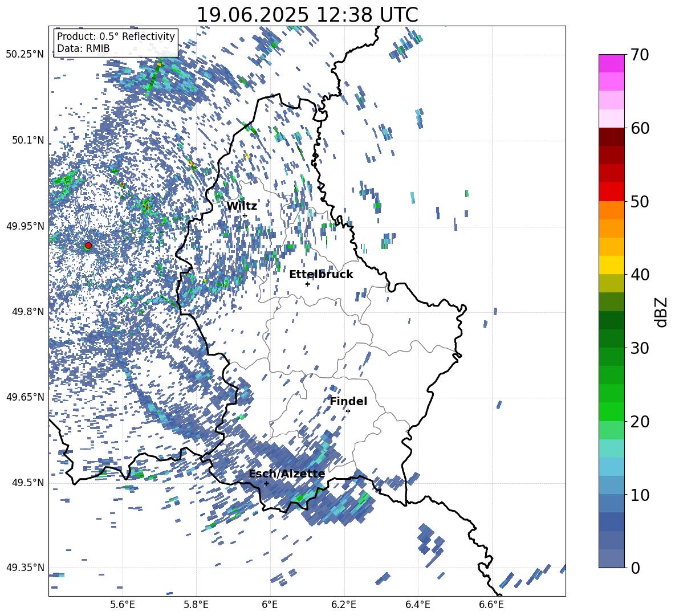Click the dark maroon colorbar segment below 60
The height and width of the screenshot is (616, 675).
coord(611,137)
